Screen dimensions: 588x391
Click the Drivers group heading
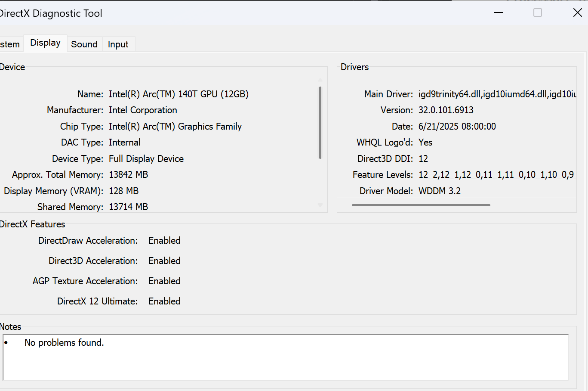point(355,67)
